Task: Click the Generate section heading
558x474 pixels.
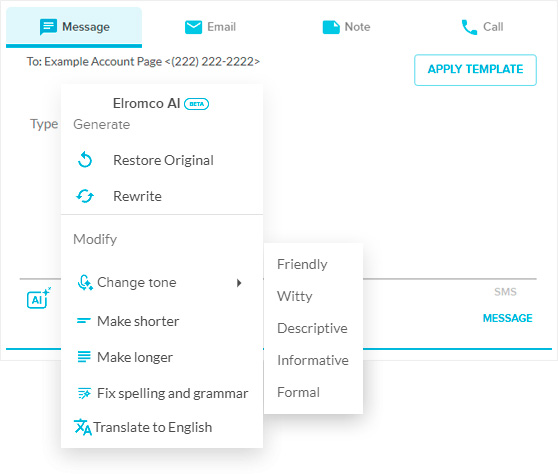Action: coord(101,125)
